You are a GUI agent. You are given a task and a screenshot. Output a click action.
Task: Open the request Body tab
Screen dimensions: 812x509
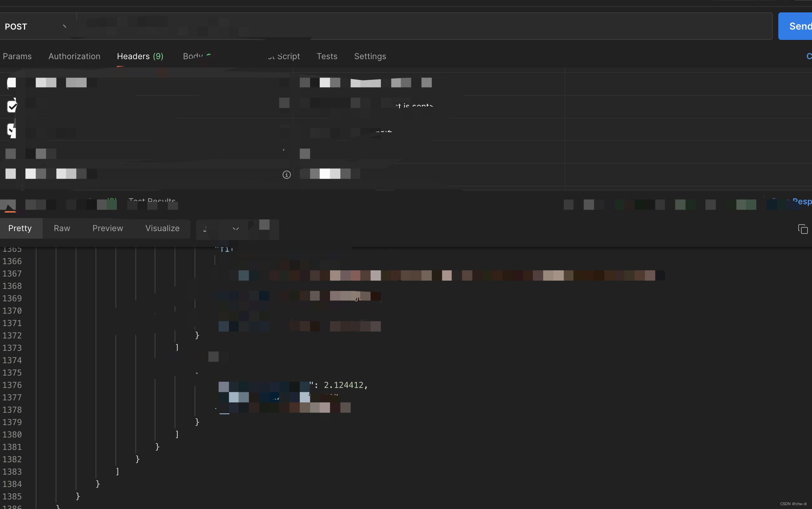tap(193, 56)
